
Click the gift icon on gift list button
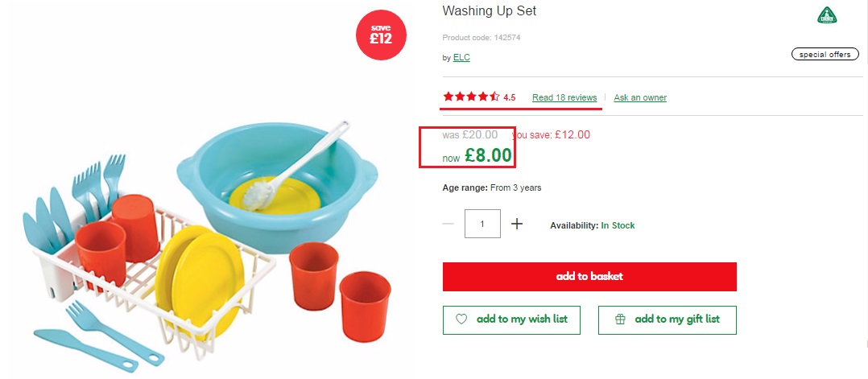click(620, 319)
